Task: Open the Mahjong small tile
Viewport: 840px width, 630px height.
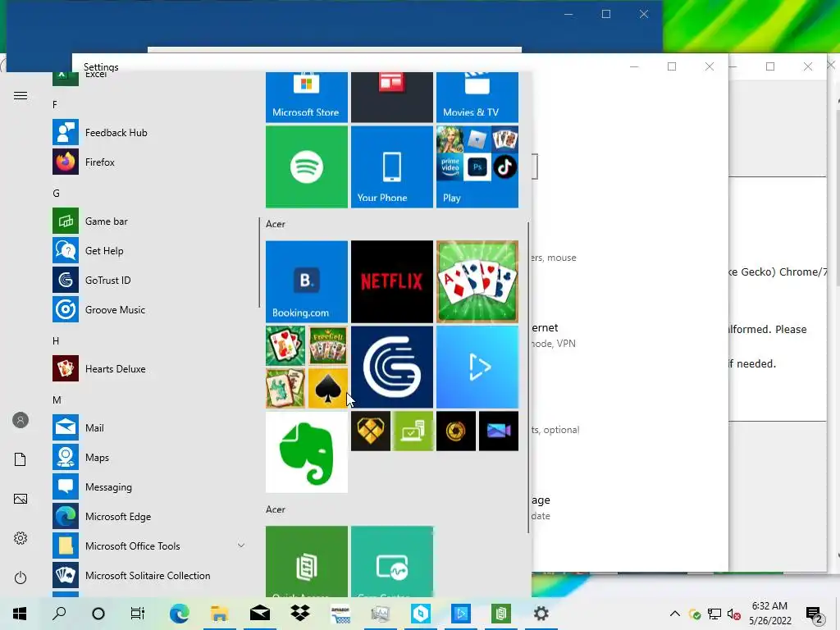Action: tap(285, 388)
